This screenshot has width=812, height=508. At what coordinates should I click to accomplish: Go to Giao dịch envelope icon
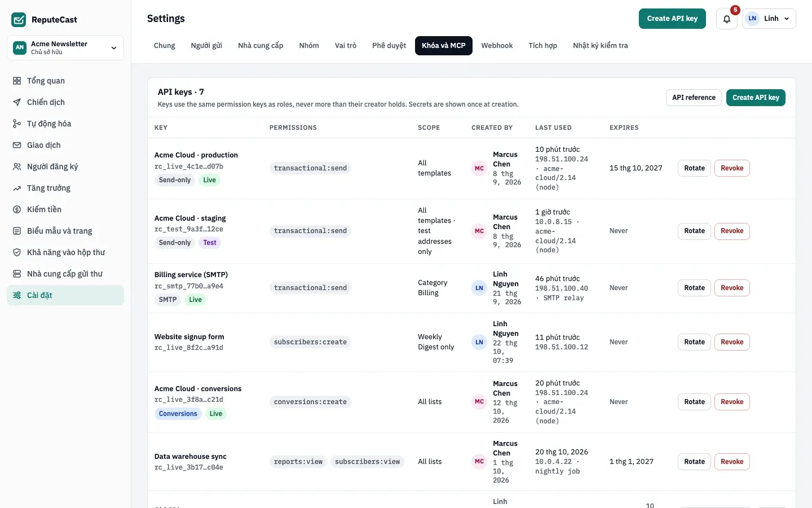point(17,145)
